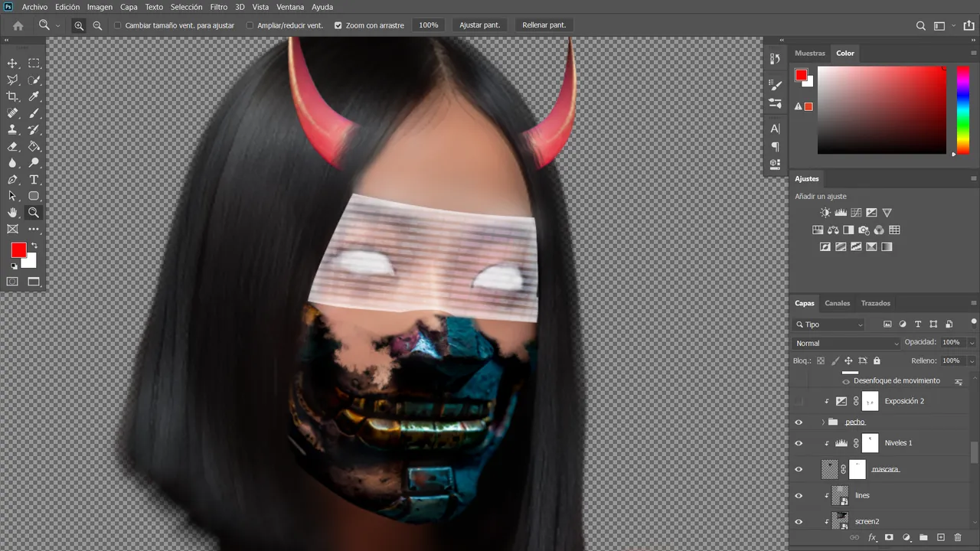The image size is (980, 551).
Task: Open the History panel icon
Action: coord(775,59)
